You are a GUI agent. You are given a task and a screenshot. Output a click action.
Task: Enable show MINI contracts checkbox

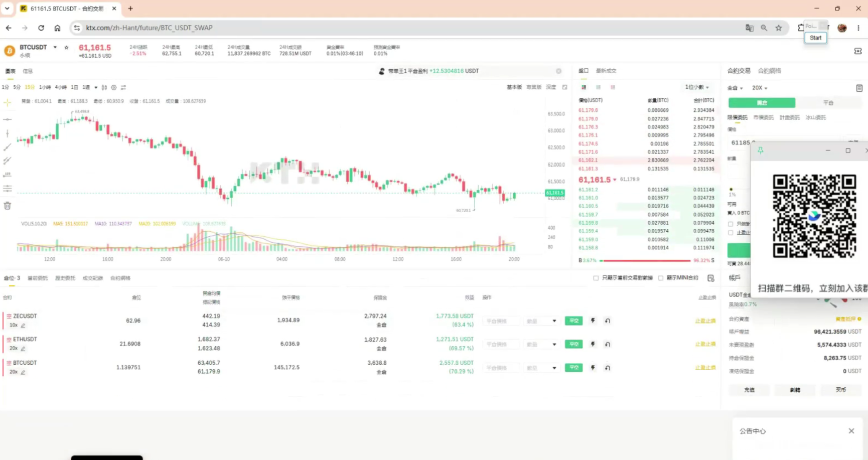(x=661, y=278)
